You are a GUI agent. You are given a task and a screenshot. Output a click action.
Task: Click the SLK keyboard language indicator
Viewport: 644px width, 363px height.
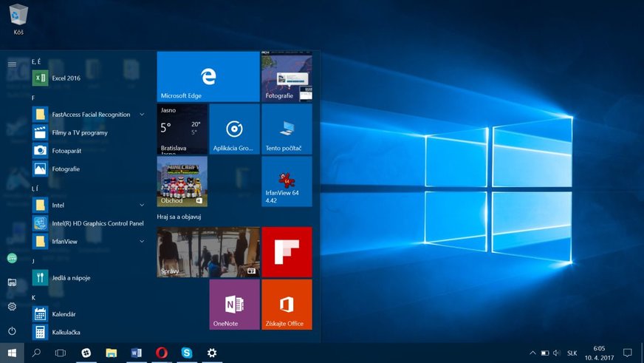coord(572,353)
